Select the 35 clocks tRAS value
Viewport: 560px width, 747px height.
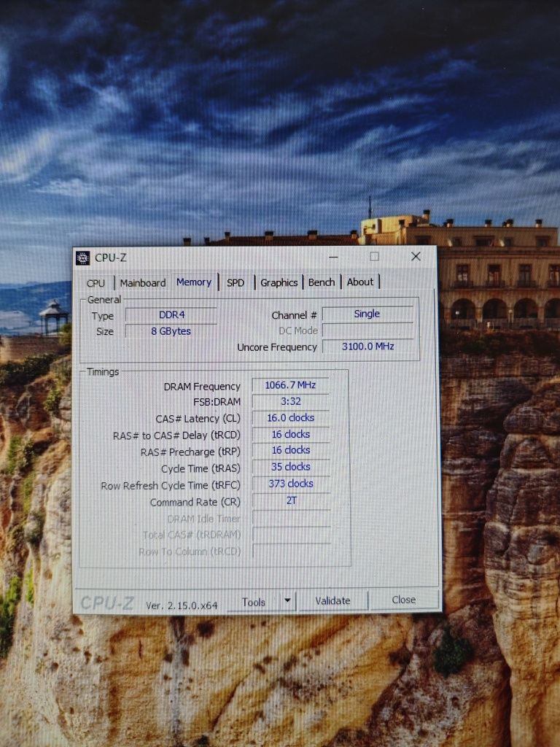290,467
